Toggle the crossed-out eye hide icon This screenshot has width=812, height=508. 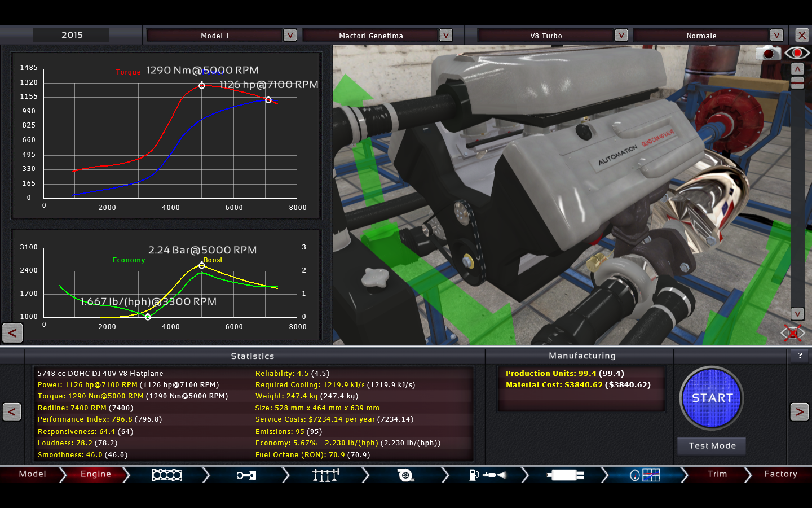[792, 333]
